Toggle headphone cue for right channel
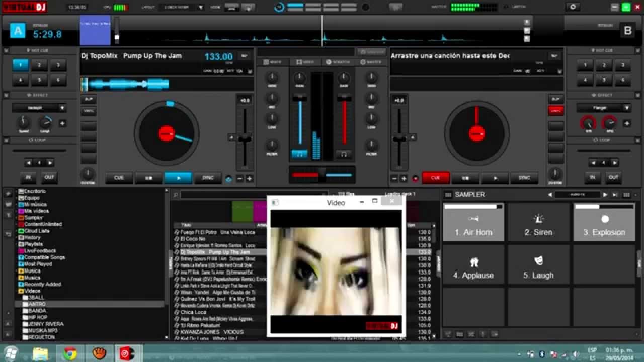The height and width of the screenshot is (362, 644). [345, 154]
